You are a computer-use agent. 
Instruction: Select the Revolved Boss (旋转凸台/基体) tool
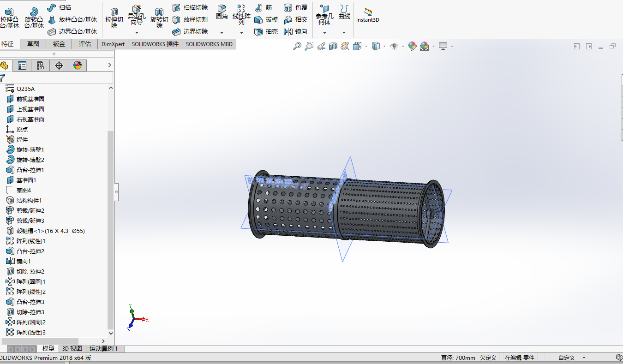click(34, 18)
